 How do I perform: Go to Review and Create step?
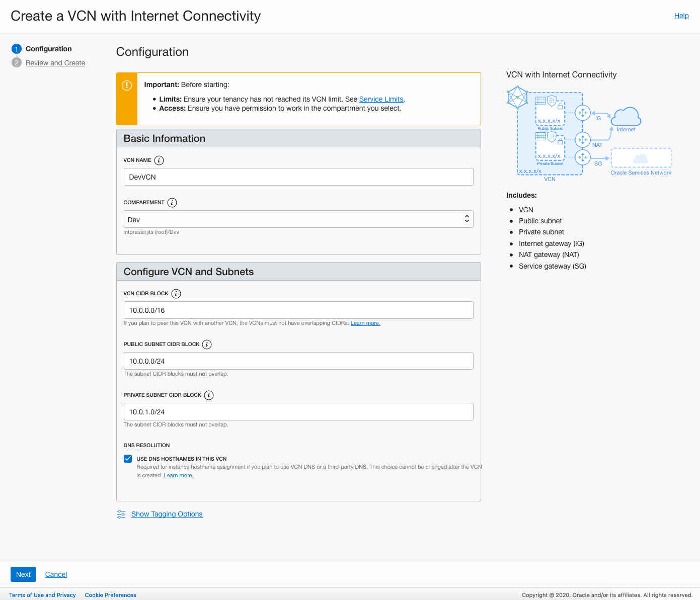coord(55,63)
